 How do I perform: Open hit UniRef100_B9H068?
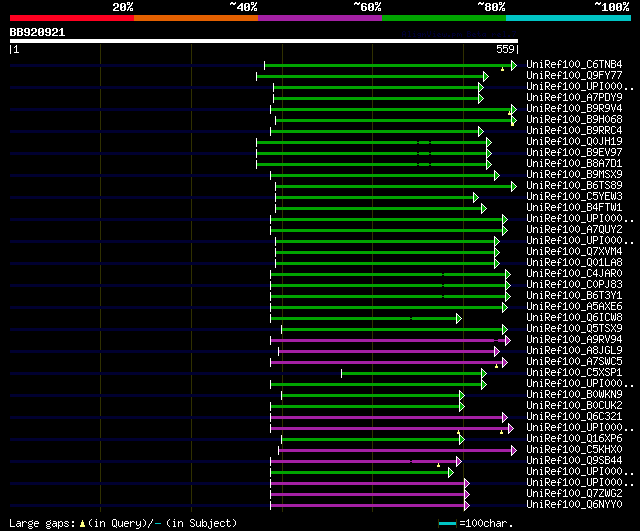point(574,120)
